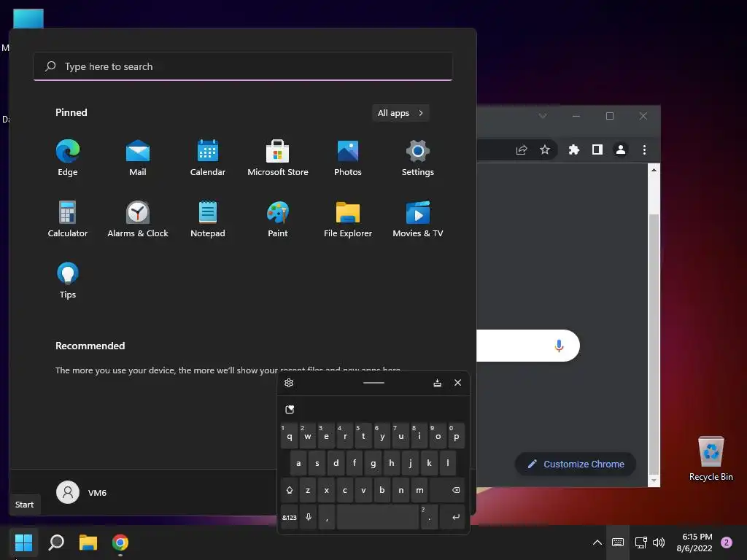Open the emoji and clipboard panel on keyboard
747x560 pixels.
(x=290, y=410)
